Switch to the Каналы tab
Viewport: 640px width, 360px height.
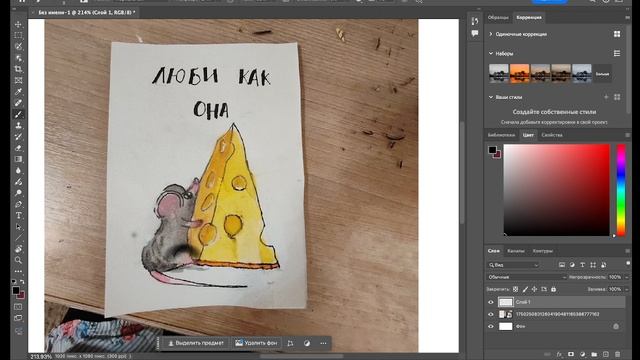click(516, 251)
